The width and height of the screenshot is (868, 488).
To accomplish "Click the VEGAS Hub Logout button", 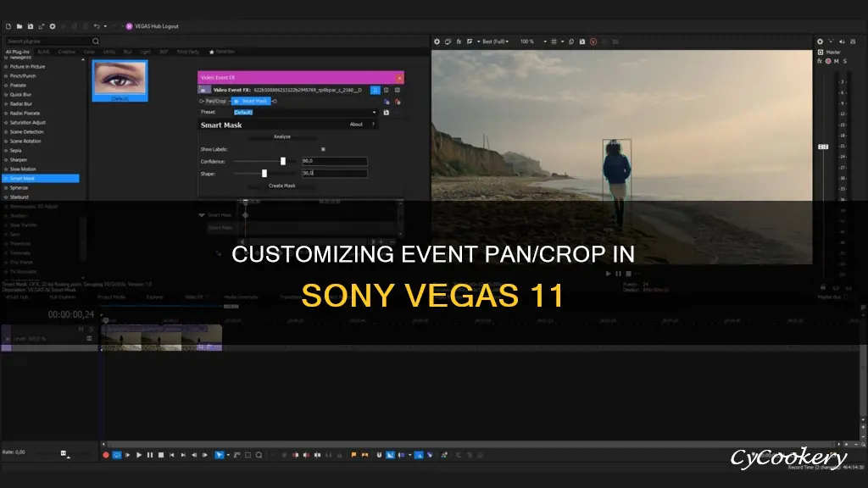I will click(x=153, y=26).
